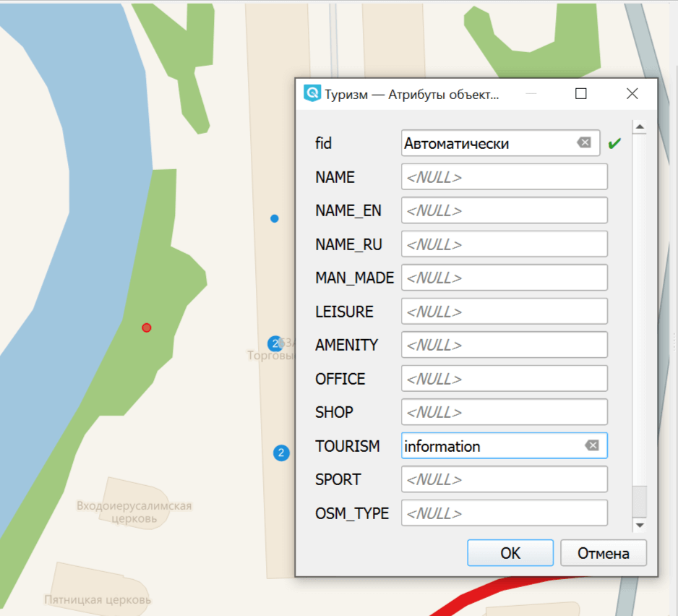Focus the NAME_EN text field
The height and width of the screenshot is (616, 678).
(504, 210)
